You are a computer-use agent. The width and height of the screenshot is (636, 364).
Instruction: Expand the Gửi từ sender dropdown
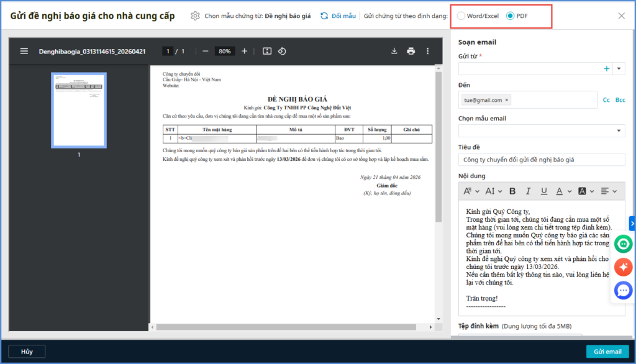[619, 69]
